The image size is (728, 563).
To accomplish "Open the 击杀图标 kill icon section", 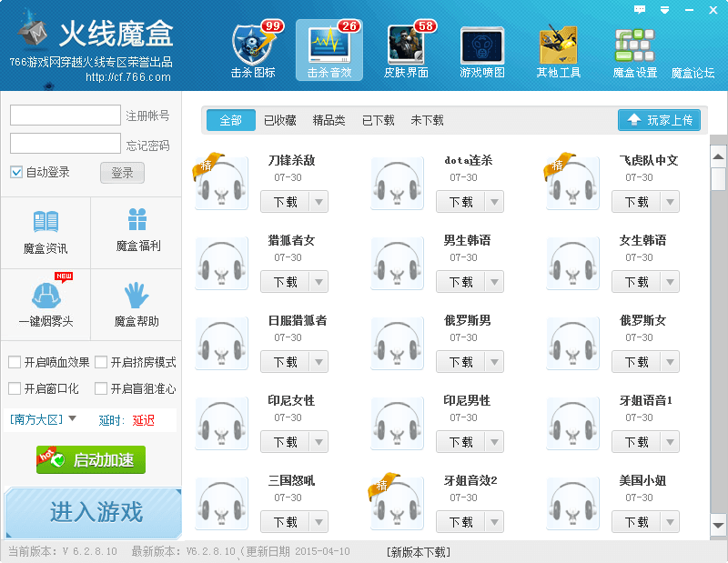I will click(x=253, y=50).
